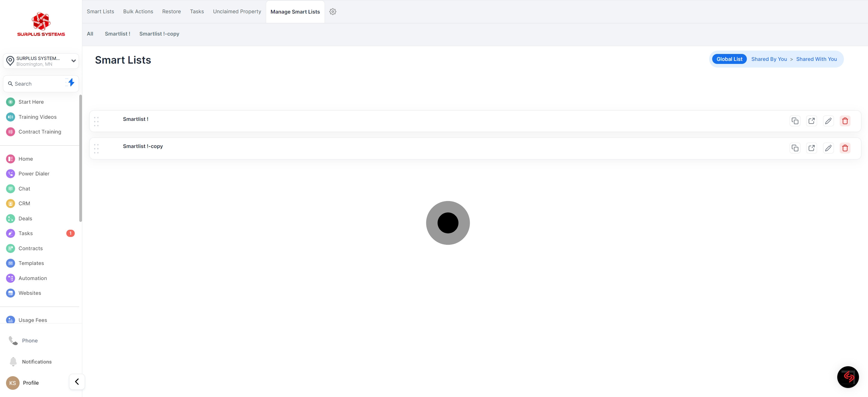Duplicate the 'Smartlist !' list
Image resolution: width=868 pixels, height=397 pixels.
coord(795,121)
